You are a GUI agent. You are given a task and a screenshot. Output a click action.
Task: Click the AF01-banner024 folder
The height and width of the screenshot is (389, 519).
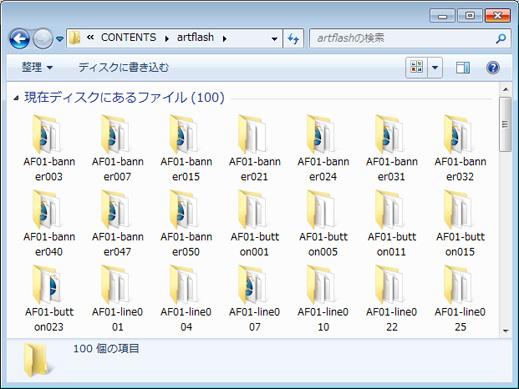(x=323, y=148)
